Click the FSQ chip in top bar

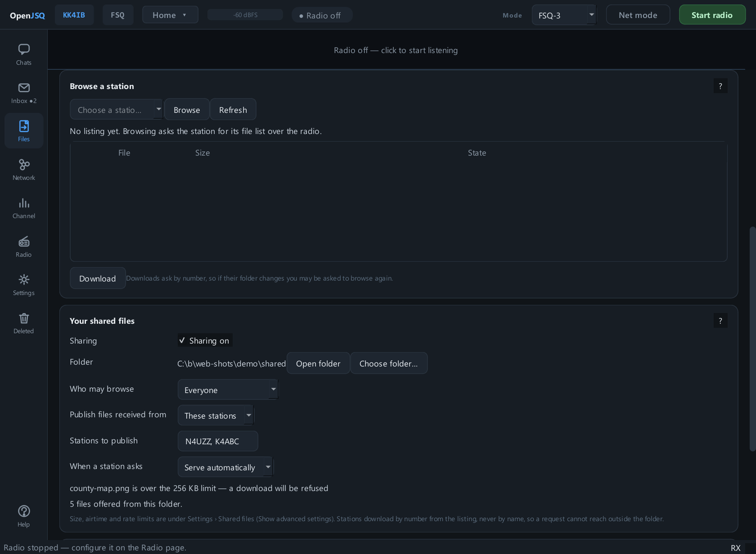(118, 15)
